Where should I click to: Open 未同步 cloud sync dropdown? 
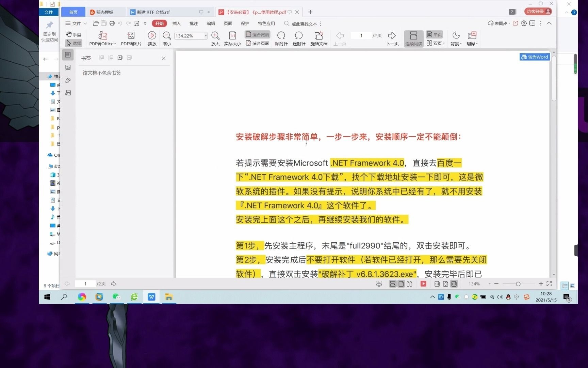tap(499, 23)
